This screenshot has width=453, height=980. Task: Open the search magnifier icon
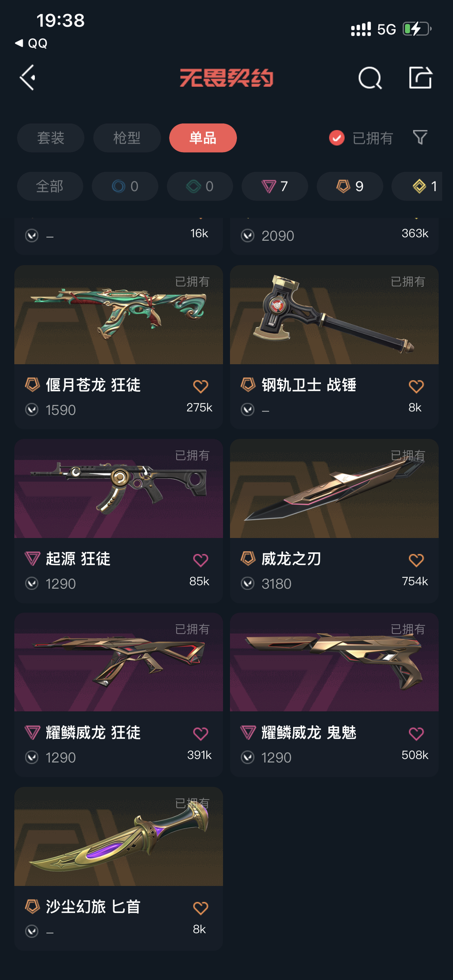[370, 78]
